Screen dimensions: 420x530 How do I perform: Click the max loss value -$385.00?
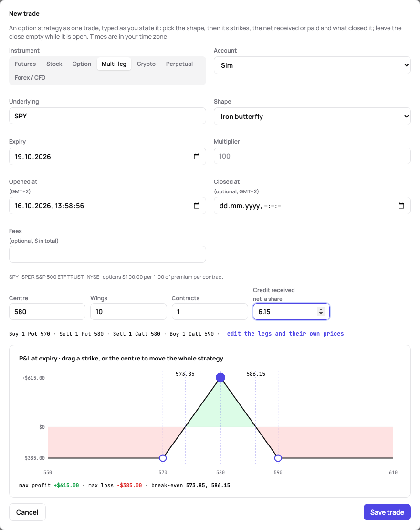(129, 486)
